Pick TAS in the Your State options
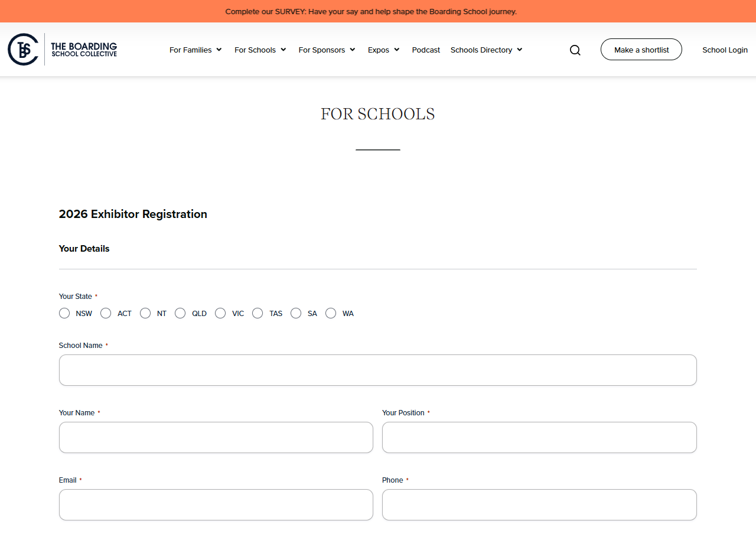756x537 pixels. tap(258, 313)
